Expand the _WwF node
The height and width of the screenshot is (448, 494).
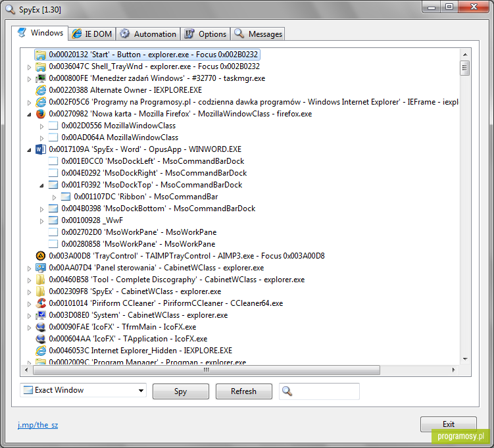[x=41, y=221]
